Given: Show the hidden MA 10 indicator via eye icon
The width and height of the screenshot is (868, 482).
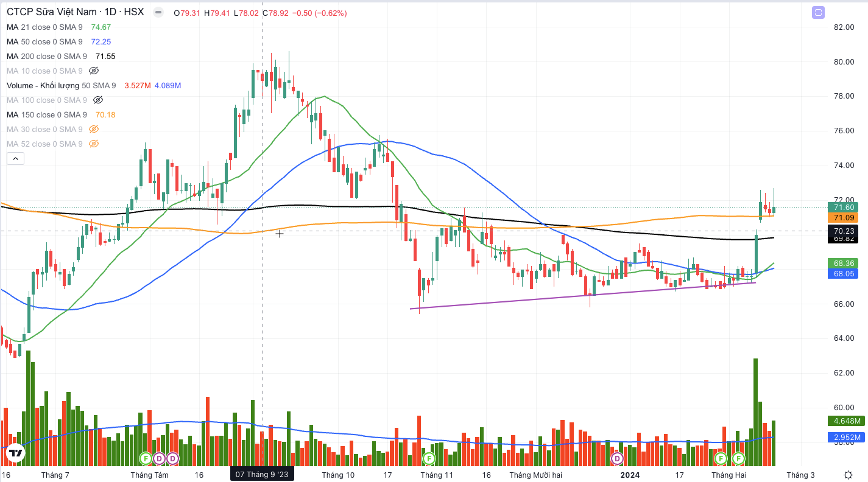Looking at the screenshot, I should click(94, 71).
